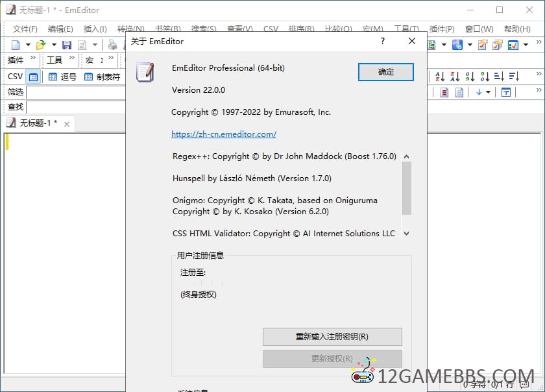This screenshot has height=392, width=545.
Task: Click the EmEditor app icon in title bar
Action: coord(11,10)
